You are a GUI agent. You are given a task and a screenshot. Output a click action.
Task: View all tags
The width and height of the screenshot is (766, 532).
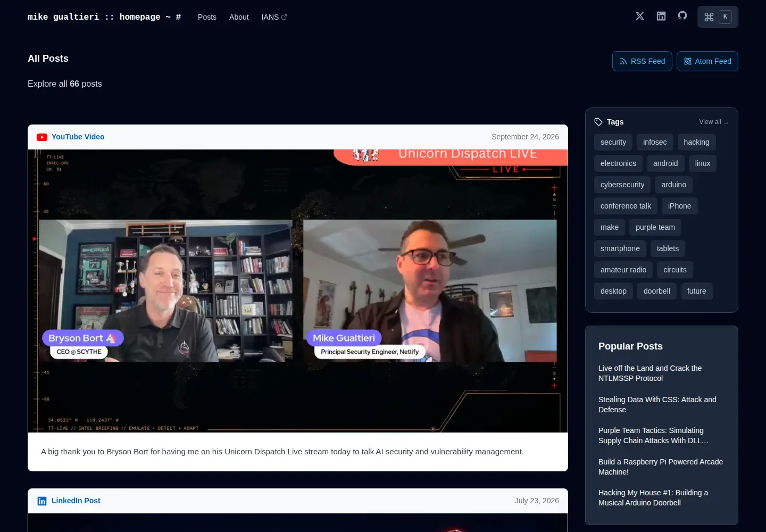[713, 122]
